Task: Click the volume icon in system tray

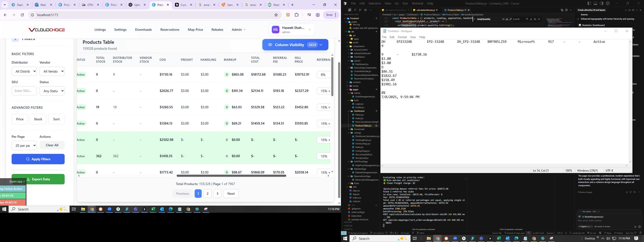Action: pos(608,238)
